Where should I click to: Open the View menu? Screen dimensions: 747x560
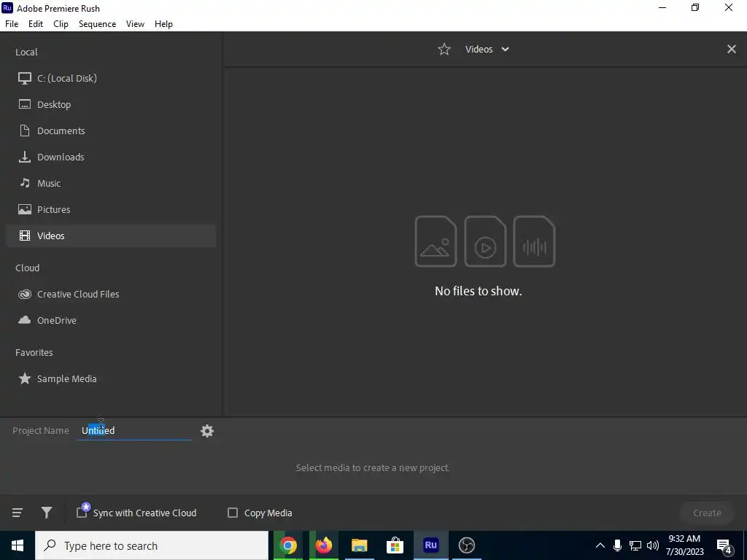point(135,24)
